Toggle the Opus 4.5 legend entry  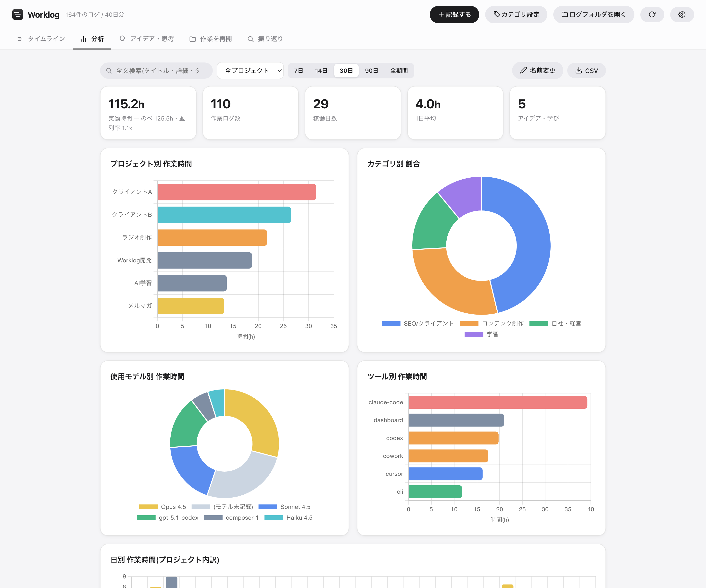pyautogui.click(x=162, y=507)
